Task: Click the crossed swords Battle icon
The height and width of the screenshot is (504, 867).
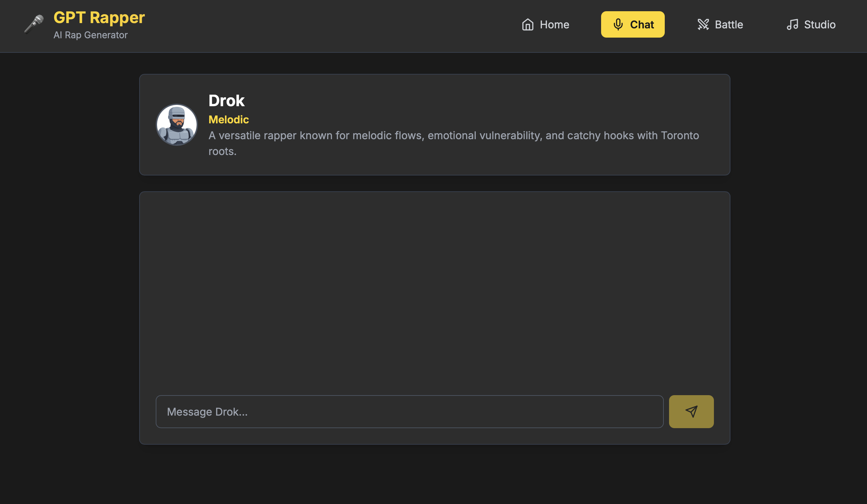Action: coord(703,25)
